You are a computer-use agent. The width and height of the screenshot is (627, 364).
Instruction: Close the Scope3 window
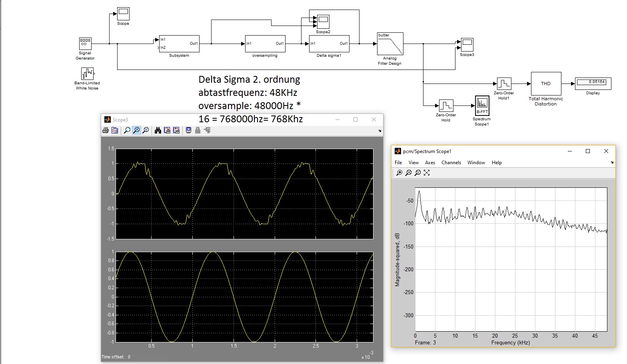pyautogui.click(x=374, y=119)
